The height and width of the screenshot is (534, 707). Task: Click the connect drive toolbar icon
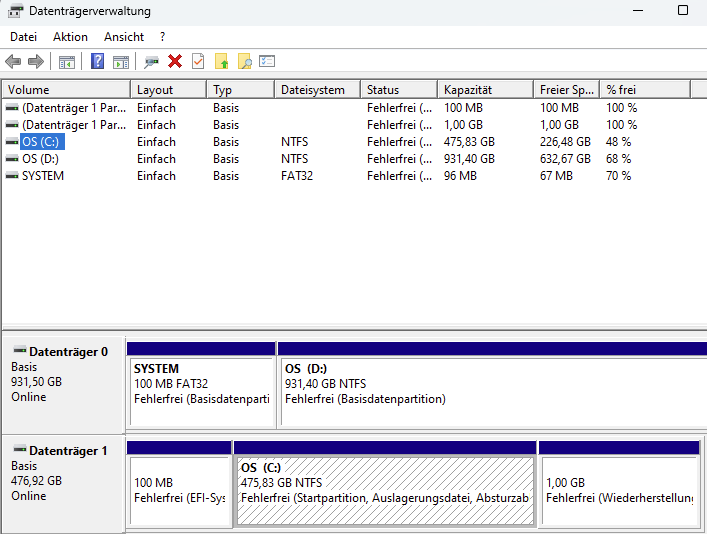[x=151, y=62]
